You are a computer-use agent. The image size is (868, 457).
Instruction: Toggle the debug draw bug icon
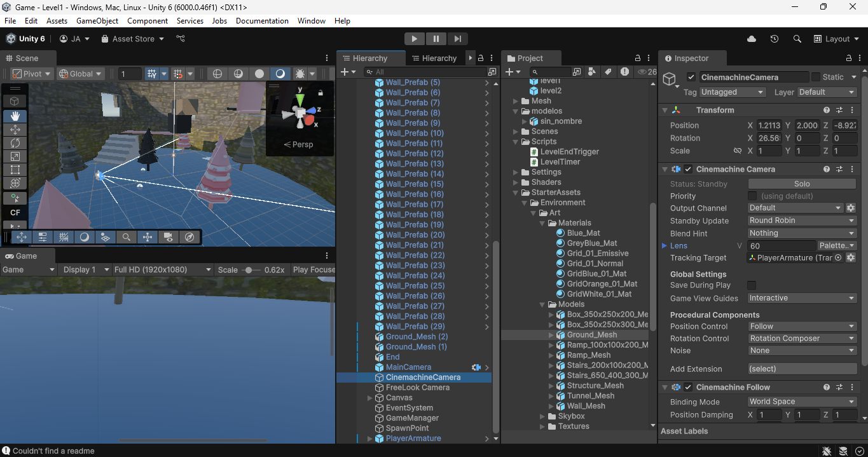point(301,74)
